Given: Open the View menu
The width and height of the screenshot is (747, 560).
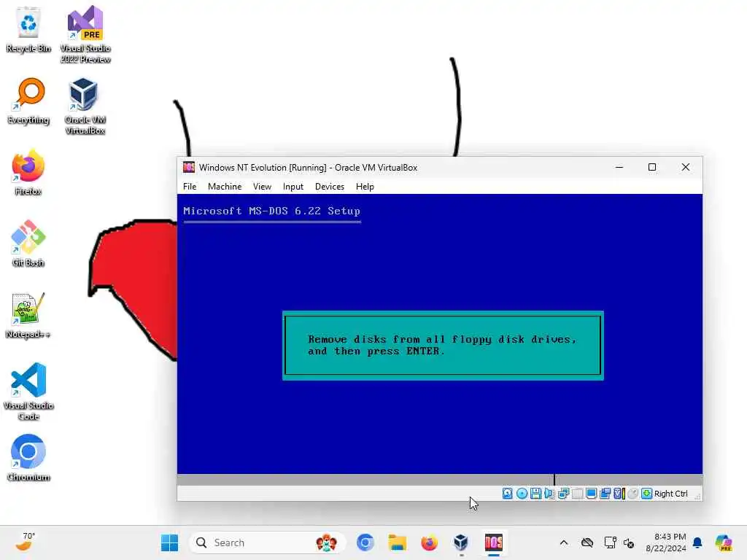Looking at the screenshot, I should (x=262, y=187).
